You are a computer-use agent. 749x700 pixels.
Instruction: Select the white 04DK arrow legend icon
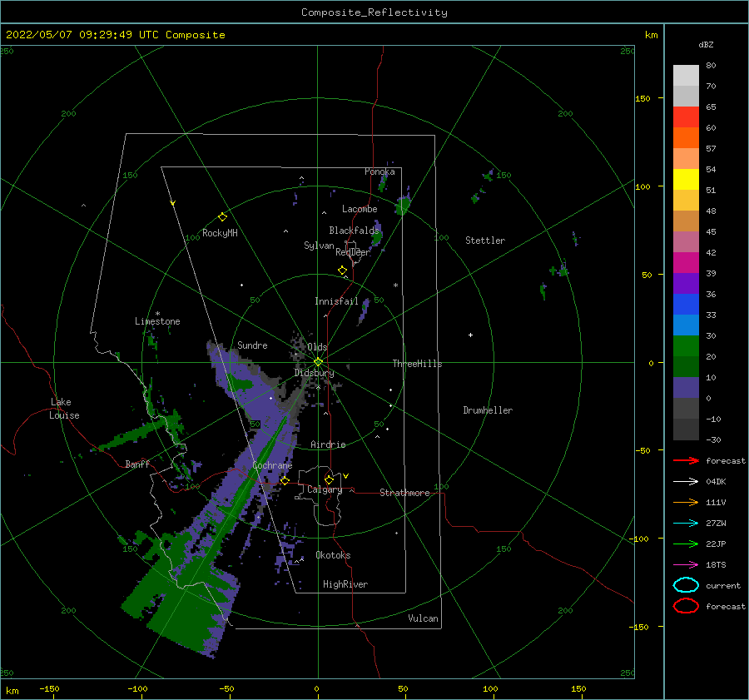coord(686,481)
